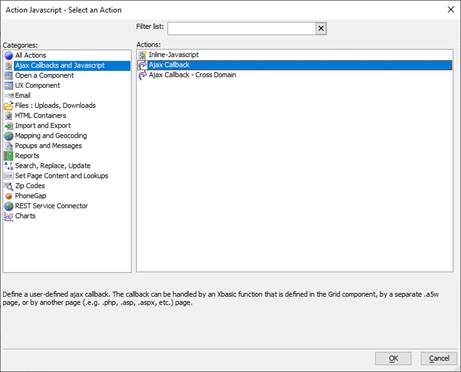461x372 pixels.
Task: Click the Ajax Callbacks and Javascript category icon
Action: coord(9,65)
